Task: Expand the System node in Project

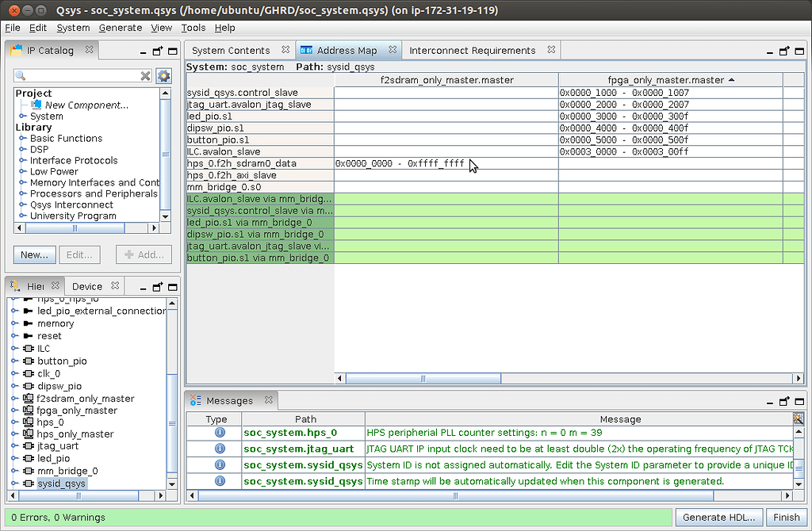Action: pos(22,116)
